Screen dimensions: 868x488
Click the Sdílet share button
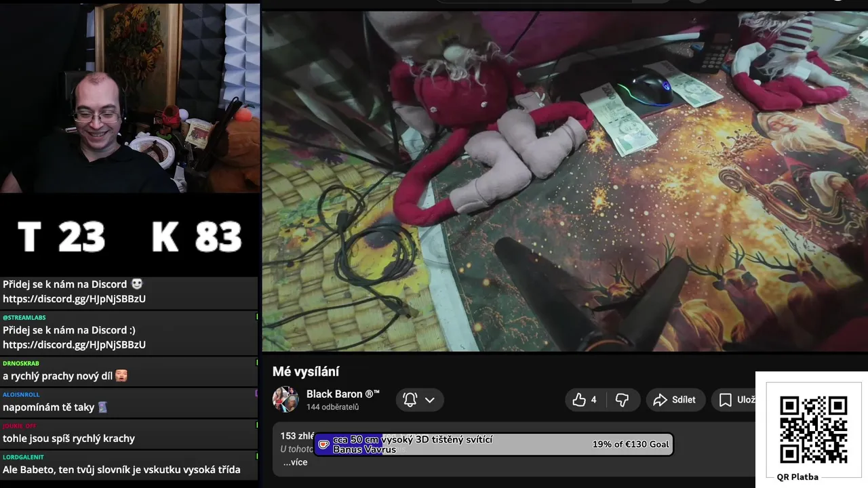pyautogui.click(x=675, y=400)
